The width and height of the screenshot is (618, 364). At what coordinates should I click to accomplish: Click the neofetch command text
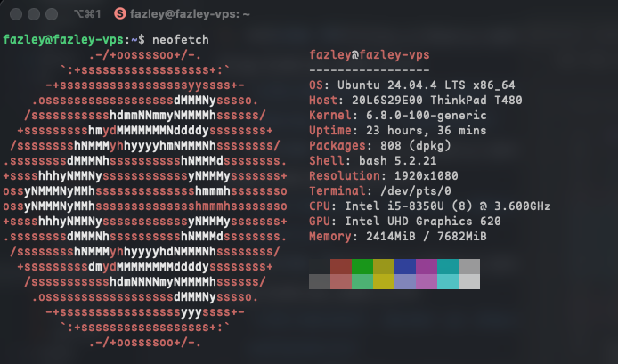click(181, 40)
